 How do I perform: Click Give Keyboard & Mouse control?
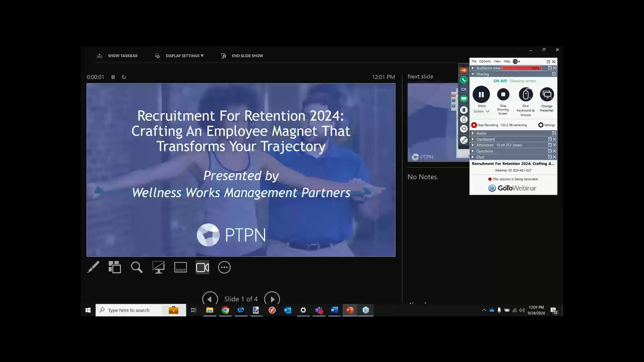[x=526, y=95]
